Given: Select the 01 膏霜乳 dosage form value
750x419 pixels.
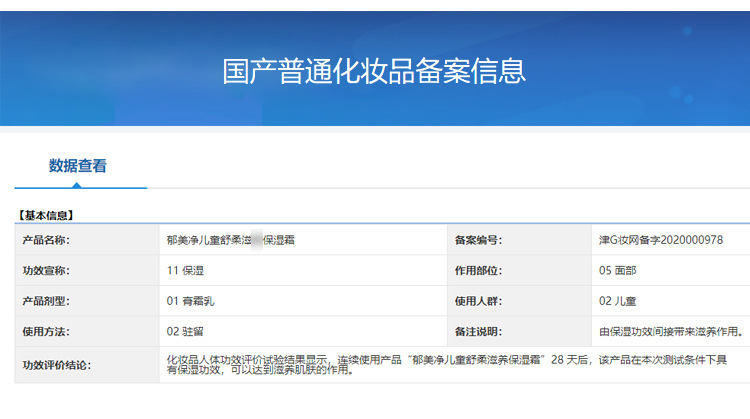Looking at the screenshot, I should point(190,301).
